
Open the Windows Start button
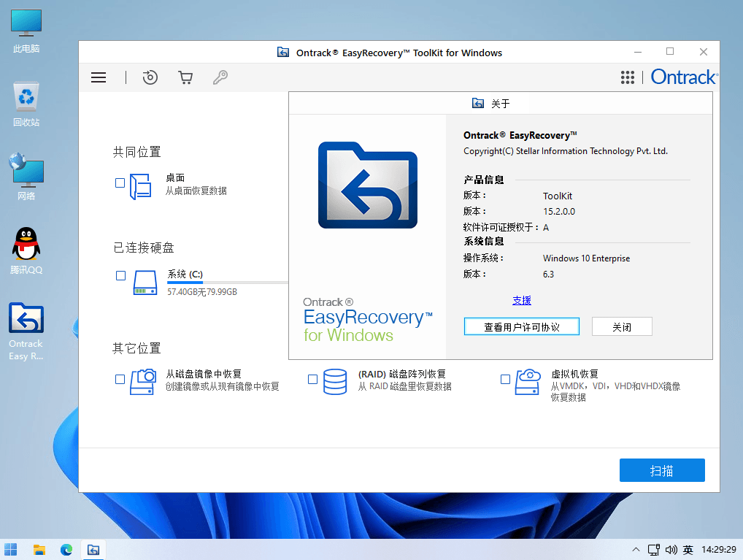[x=10, y=550]
